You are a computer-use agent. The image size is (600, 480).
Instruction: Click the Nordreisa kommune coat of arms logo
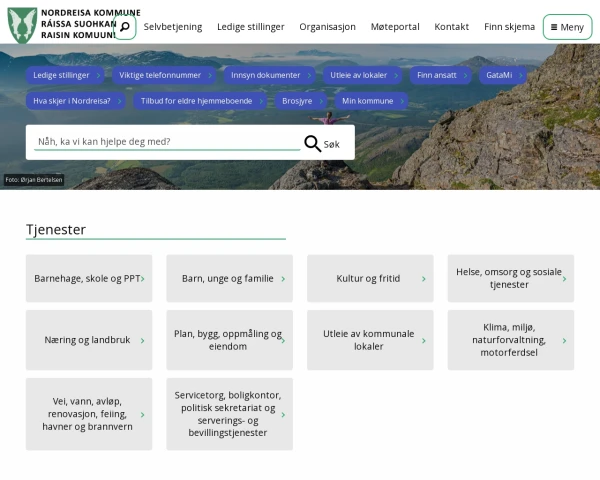[x=22, y=25]
